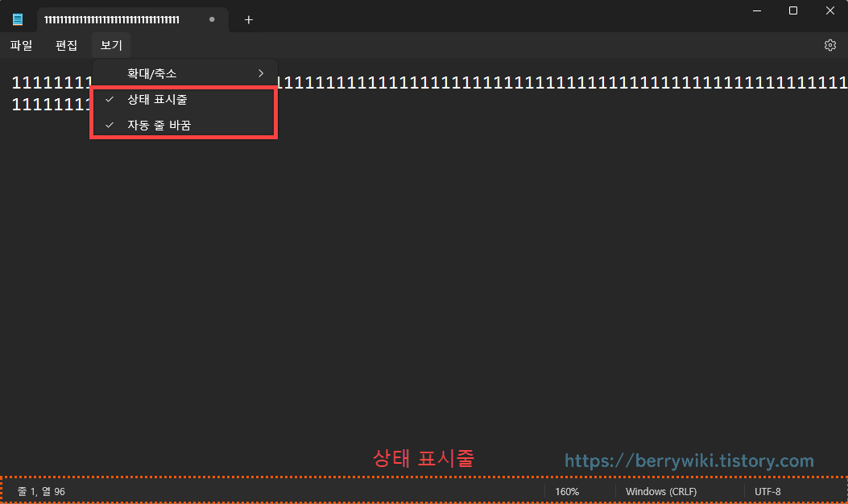
Task: Select the 보기 menu
Action: pyautogui.click(x=110, y=45)
